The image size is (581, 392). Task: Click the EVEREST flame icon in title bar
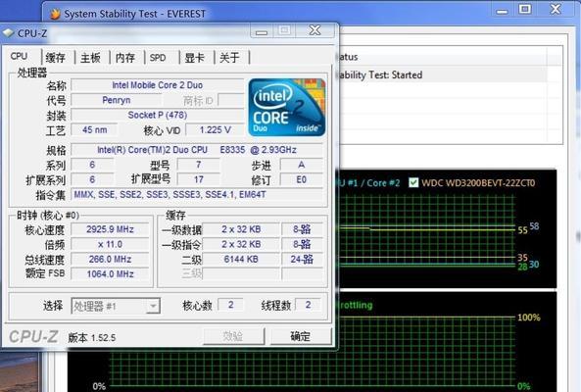click(55, 14)
